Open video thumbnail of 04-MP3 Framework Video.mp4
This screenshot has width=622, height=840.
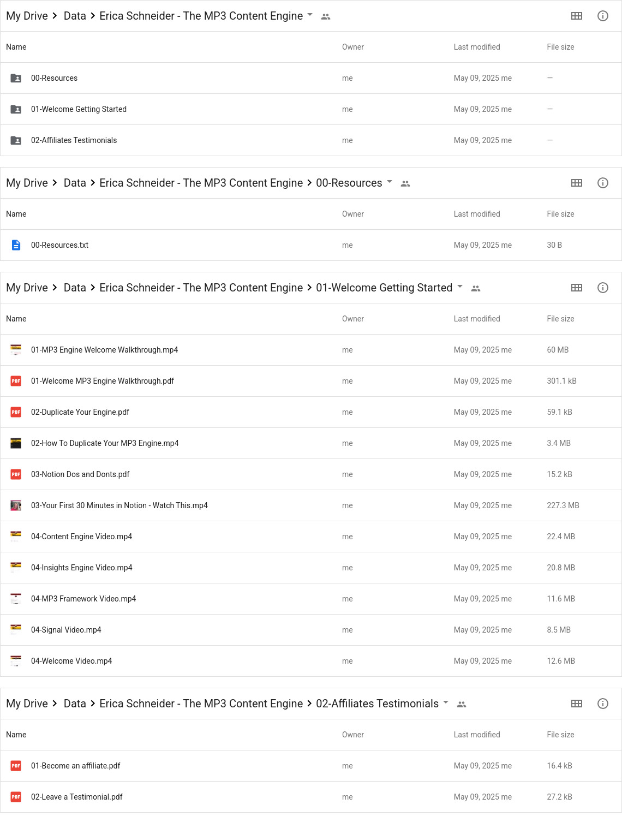point(16,599)
